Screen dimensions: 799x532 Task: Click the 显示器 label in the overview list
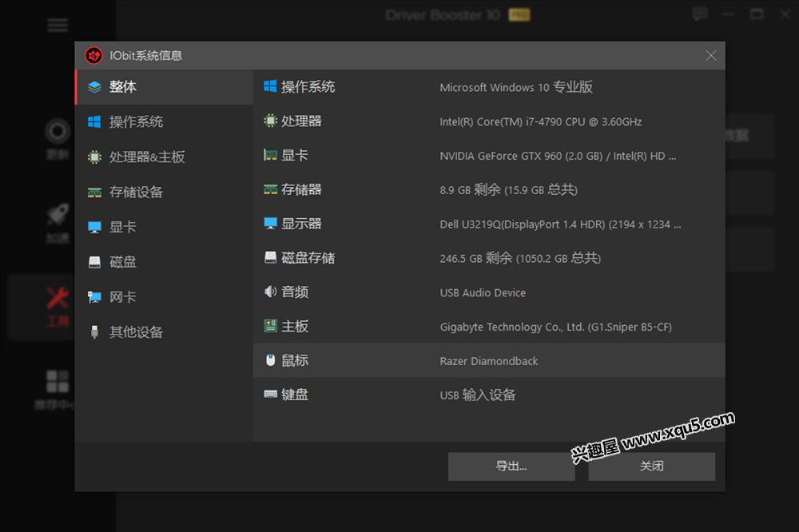click(301, 224)
